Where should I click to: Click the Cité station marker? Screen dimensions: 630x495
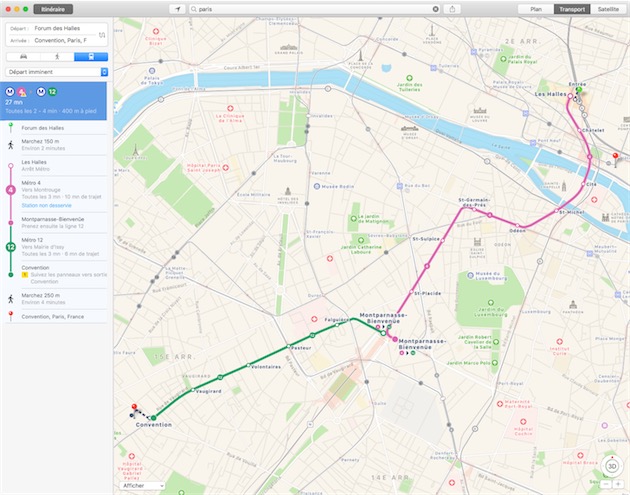pos(583,184)
